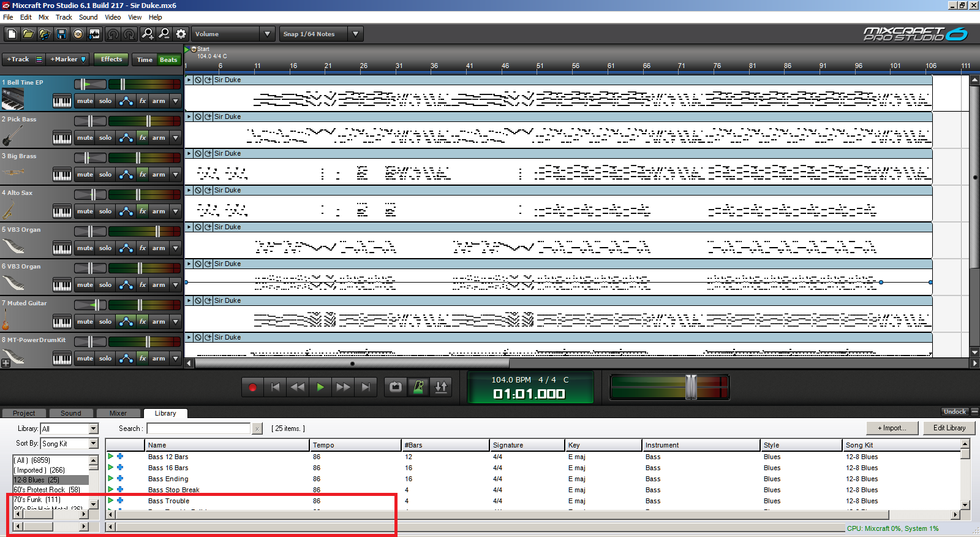Screen dimensions: 980x537
Task: Create a new project with the blank page icon
Action: [12, 34]
